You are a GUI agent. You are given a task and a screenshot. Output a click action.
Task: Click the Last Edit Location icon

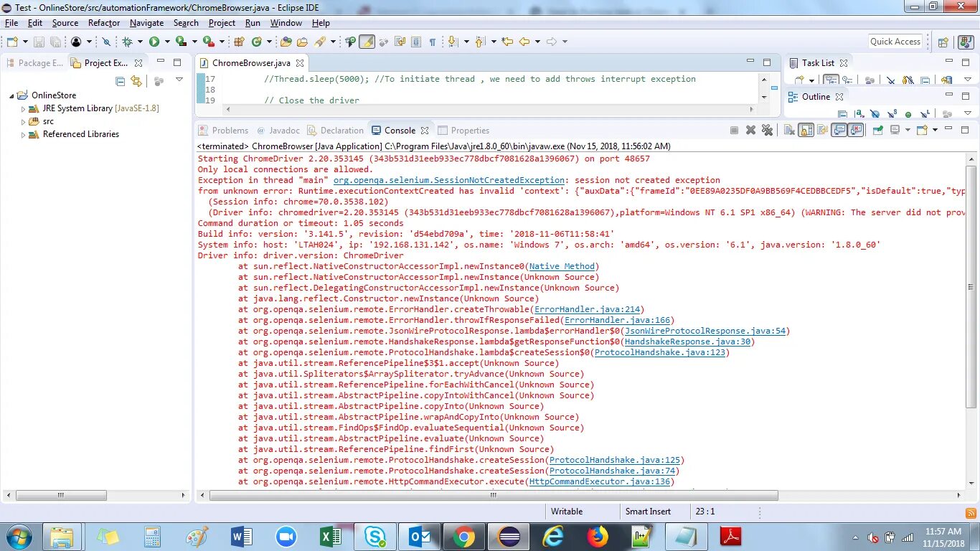point(507,42)
